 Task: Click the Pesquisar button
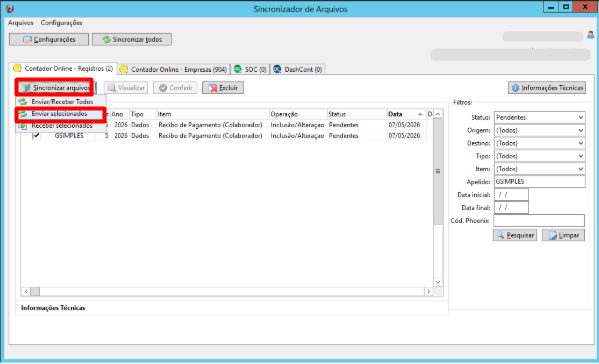[x=515, y=235]
